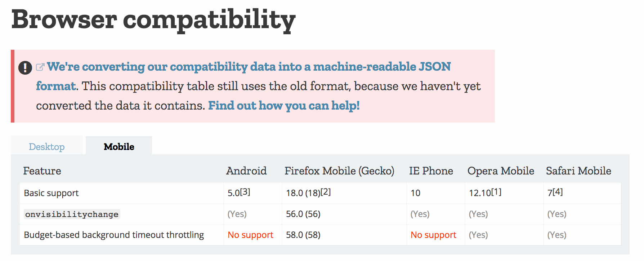Select the Mobile tab
Viewport: 644px width, 261px height.
pyautogui.click(x=119, y=146)
